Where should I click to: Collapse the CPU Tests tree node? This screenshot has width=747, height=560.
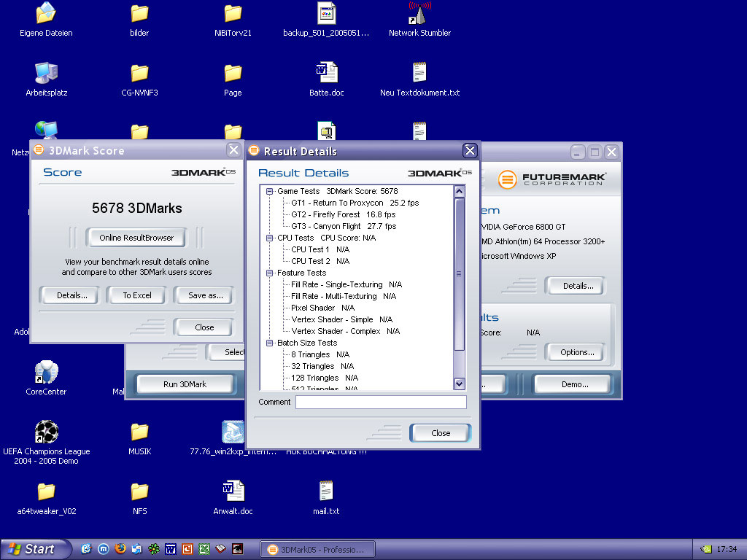click(270, 238)
